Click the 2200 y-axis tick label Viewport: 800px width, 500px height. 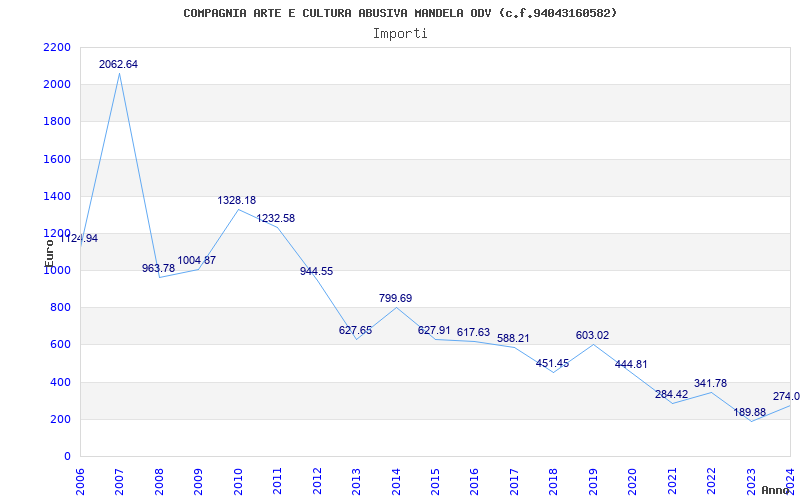tap(58, 47)
